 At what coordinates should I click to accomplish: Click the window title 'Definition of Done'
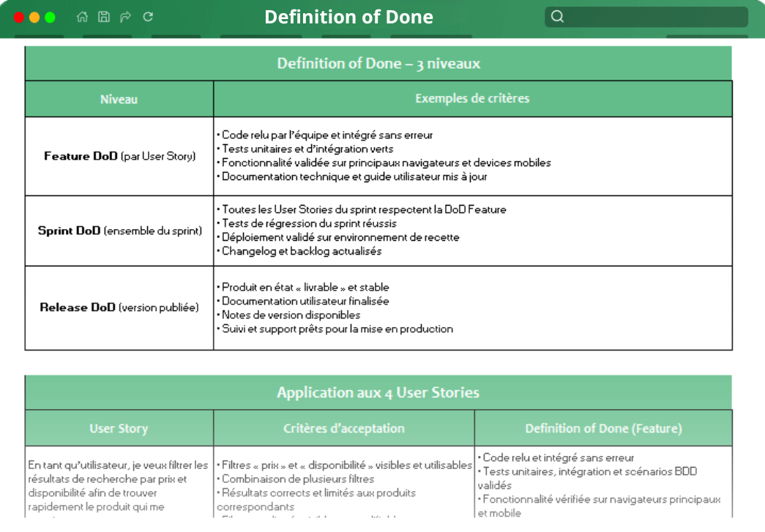click(x=349, y=17)
